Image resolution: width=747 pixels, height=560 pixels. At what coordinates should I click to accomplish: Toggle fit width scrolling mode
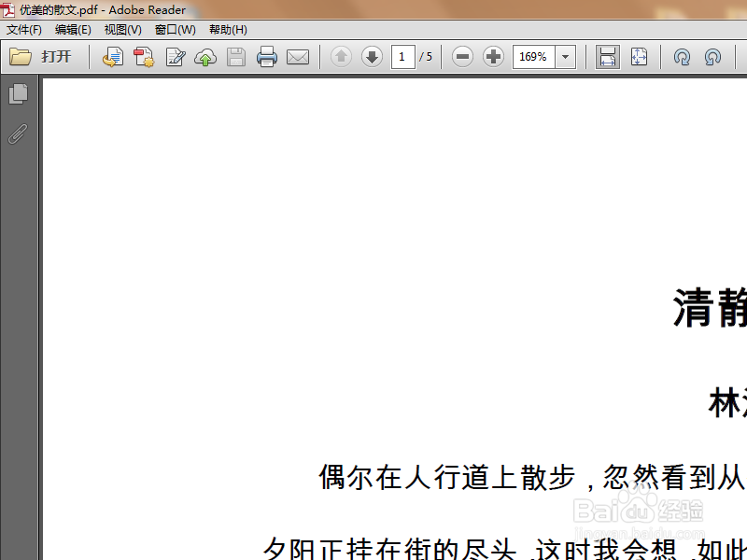point(608,57)
